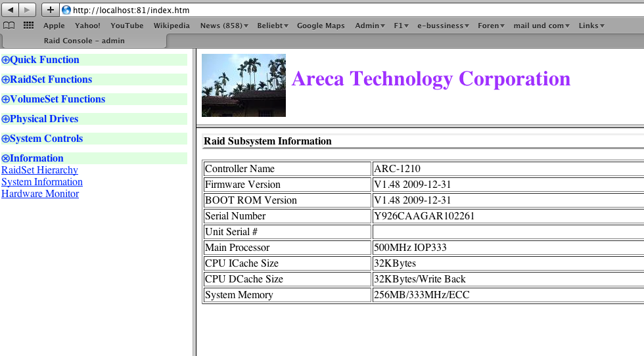Click the 256MB/333MHz/ECC value

[x=422, y=295]
